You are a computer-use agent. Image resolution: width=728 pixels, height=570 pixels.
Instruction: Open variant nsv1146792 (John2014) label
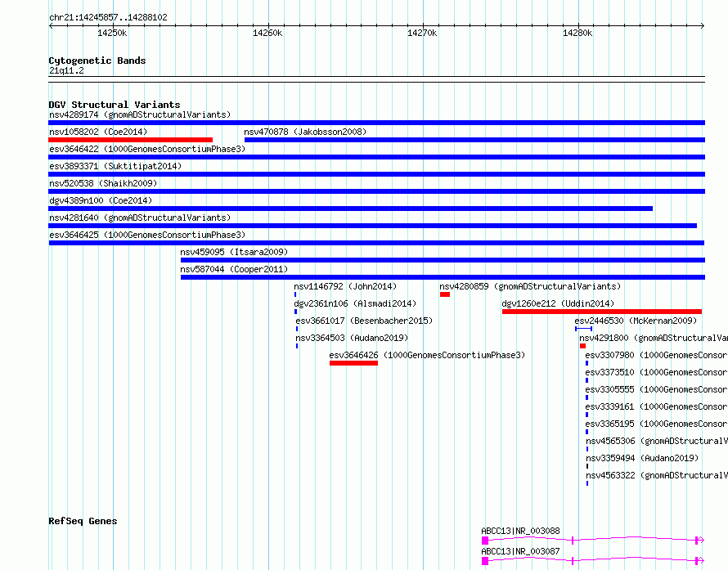345,286
